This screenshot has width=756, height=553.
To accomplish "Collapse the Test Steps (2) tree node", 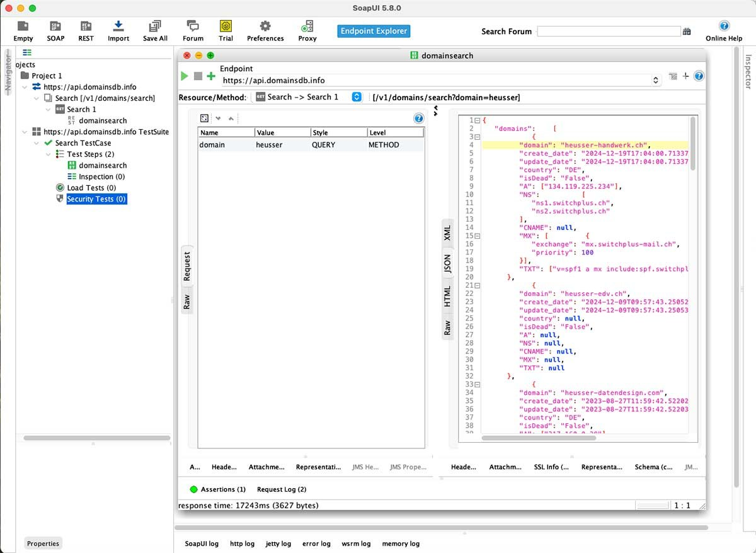I will [49, 154].
